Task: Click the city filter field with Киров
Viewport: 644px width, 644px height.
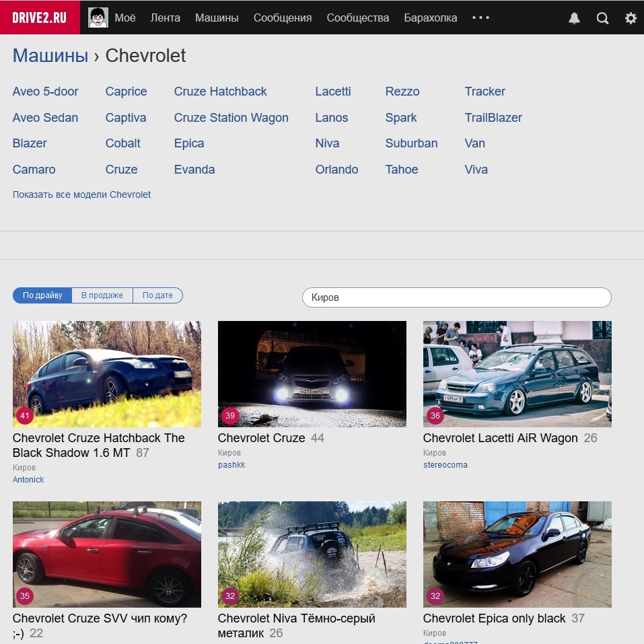Action: point(457,297)
